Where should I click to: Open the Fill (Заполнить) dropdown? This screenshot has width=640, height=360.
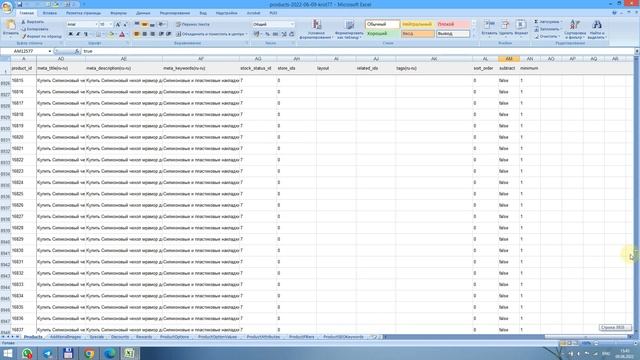tap(548, 29)
